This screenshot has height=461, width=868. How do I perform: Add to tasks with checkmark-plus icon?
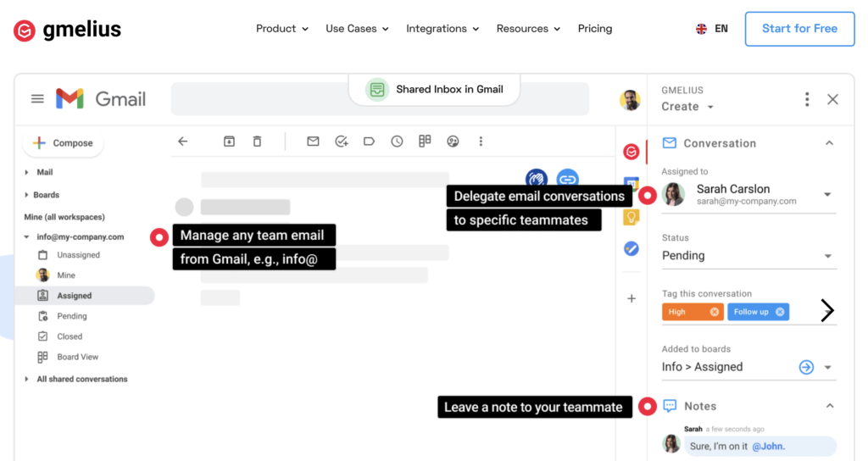click(x=342, y=142)
